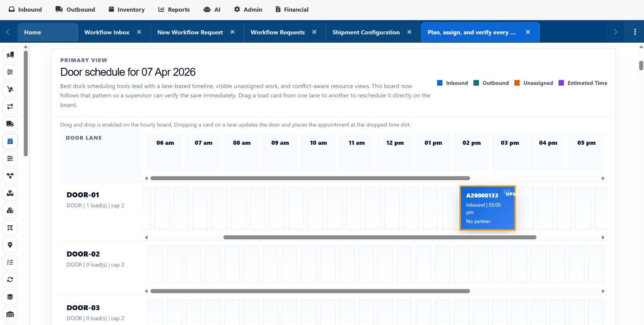Open the checklist sidebar icon
This screenshot has width=644, height=325.
10,262
